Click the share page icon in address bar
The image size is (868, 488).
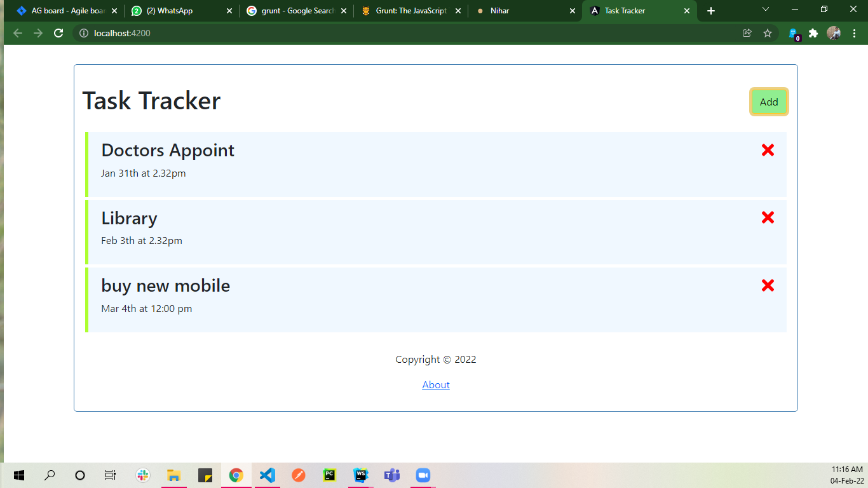[x=747, y=33]
